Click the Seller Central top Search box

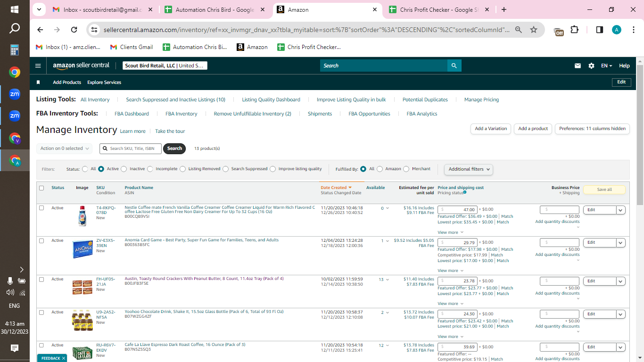384,66
